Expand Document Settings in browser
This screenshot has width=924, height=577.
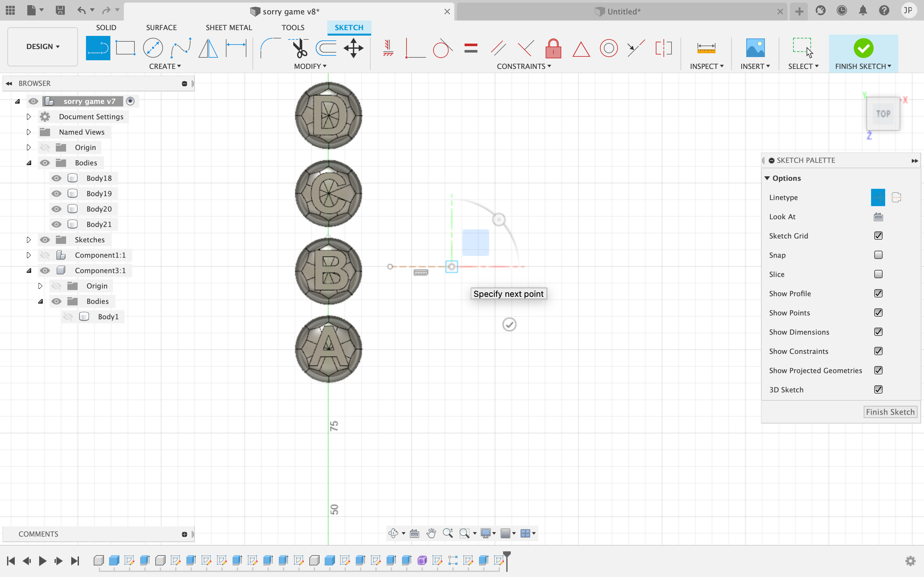coord(29,116)
